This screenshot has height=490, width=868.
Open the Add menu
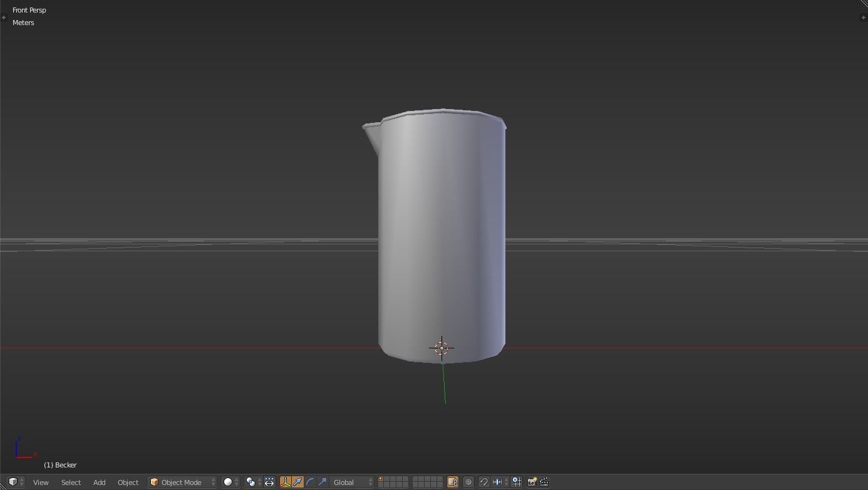99,482
